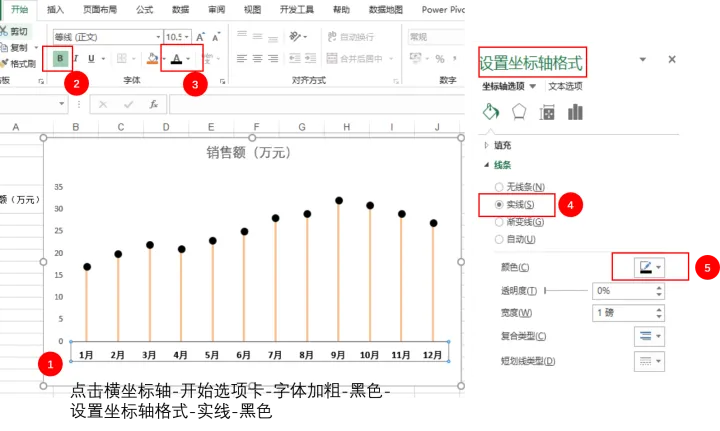The image size is (720, 431).
Task: Open the font size 10.5 dropdown
Action: (188, 37)
